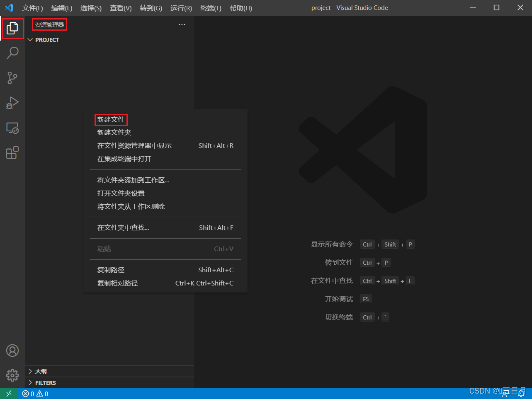Image resolution: width=532 pixels, height=399 pixels.
Task: Choose 新建文件夹 from the context menu
Action: tap(165, 133)
